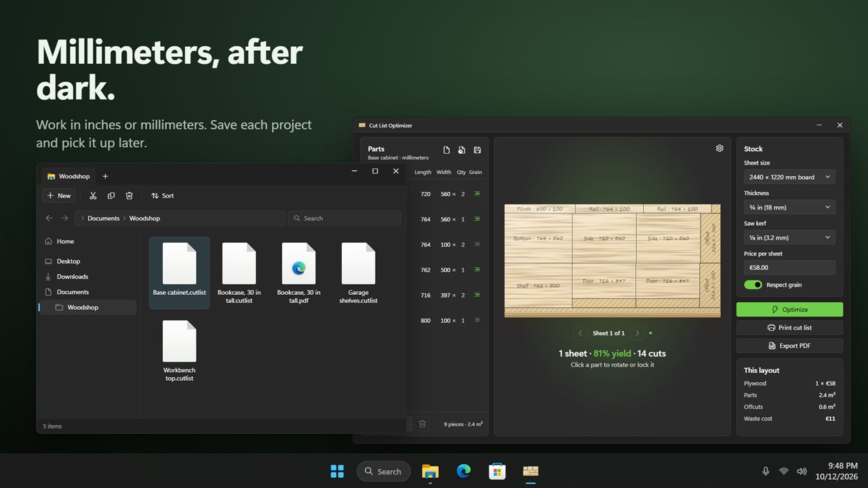The height and width of the screenshot is (488, 868).
Task: Open the Saw kerf dropdown
Action: (x=789, y=237)
